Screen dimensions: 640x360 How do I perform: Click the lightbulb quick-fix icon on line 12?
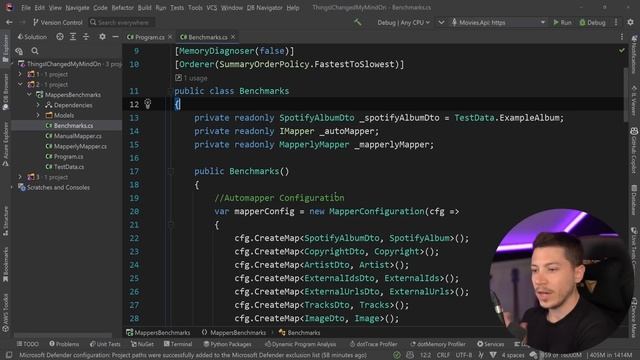(147, 104)
